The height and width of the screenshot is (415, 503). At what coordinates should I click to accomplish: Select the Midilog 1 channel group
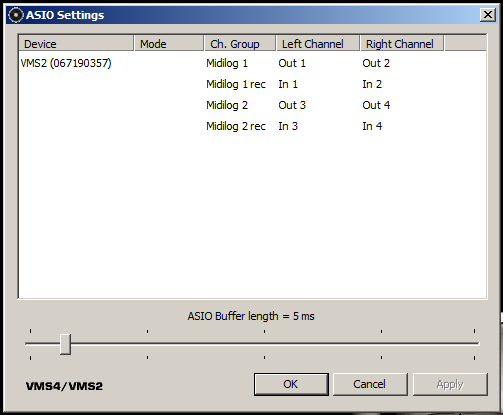pyautogui.click(x=227, y=63)
